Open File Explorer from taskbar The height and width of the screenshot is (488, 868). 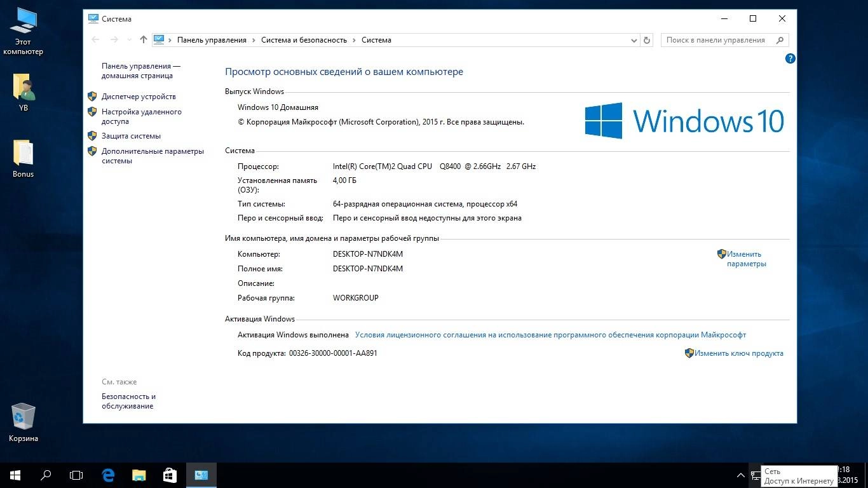139,475
